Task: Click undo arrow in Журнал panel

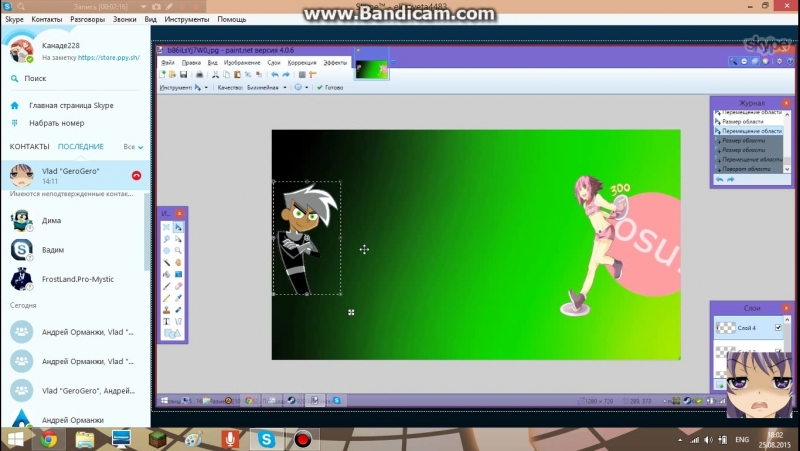Action: pos(719,180)
